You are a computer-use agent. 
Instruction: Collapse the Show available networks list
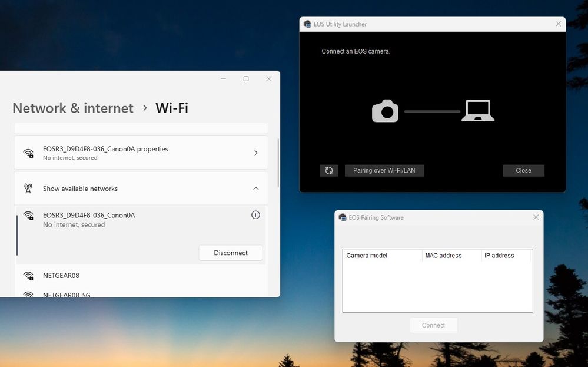tap(255, 189)
